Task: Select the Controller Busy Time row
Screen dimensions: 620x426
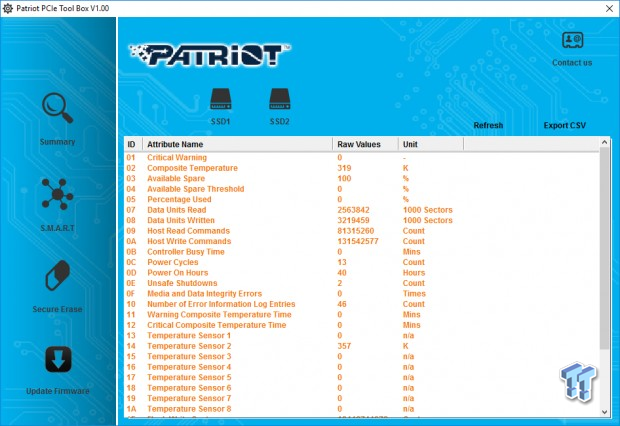Action: (362, 252)
